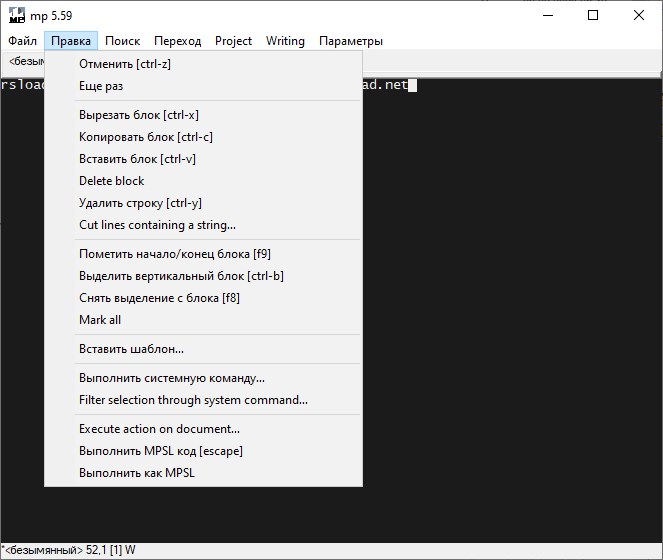
Task: Click the mp app icon in title bar
Action: [x=17, y=16]
